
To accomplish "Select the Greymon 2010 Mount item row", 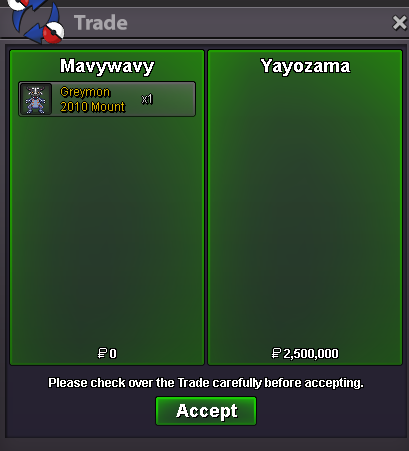I will (x=107, y=99).
